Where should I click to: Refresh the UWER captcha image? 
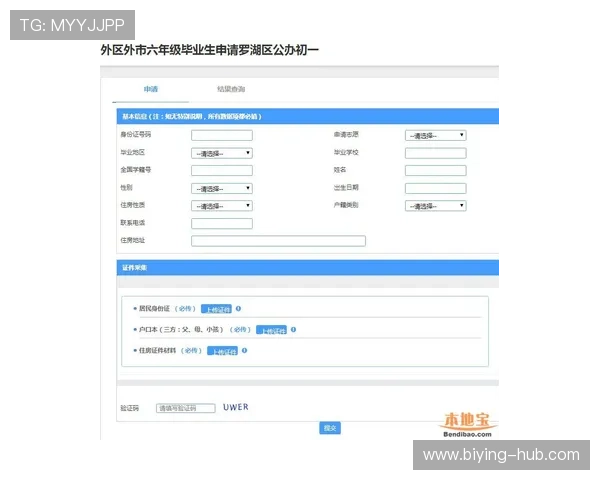click(236, 407)
